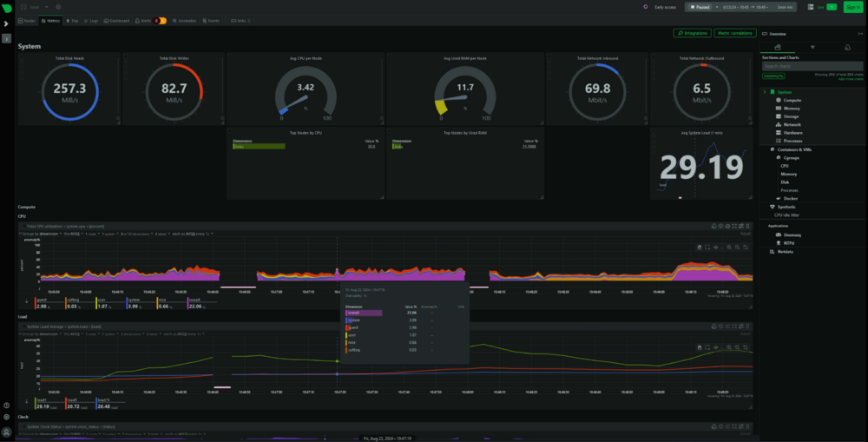Image resolution: width=868 pixels, height=442 pixels.
Task: Open the Netdata section in sidebar
Action: (785, 252)
